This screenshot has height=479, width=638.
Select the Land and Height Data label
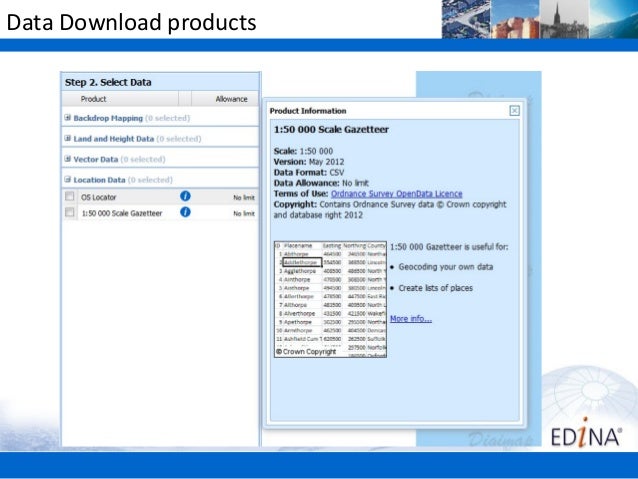[x=114, y=139]
